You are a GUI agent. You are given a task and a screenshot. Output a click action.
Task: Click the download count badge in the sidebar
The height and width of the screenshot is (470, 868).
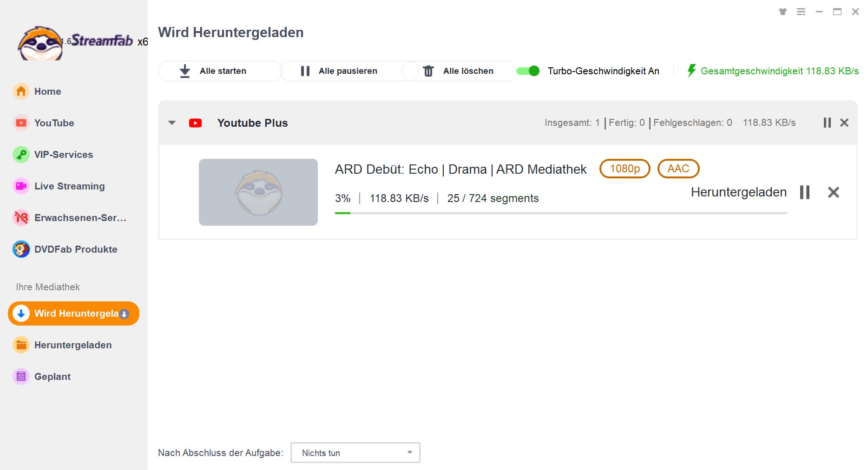pos(124,314)
